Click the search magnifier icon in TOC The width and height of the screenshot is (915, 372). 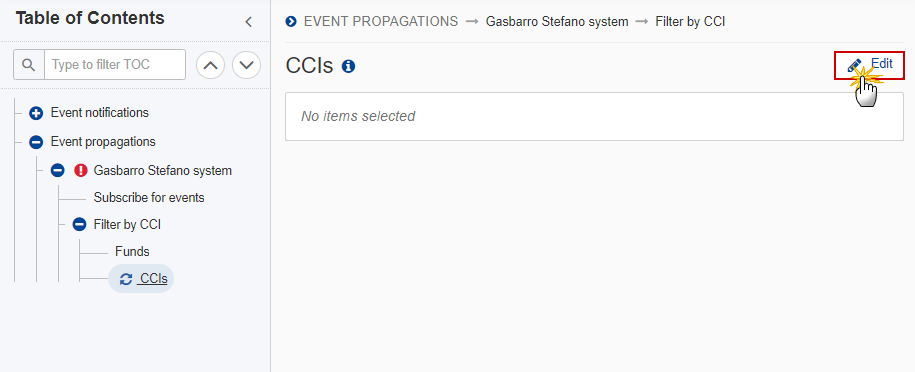[x=29, y=64]
